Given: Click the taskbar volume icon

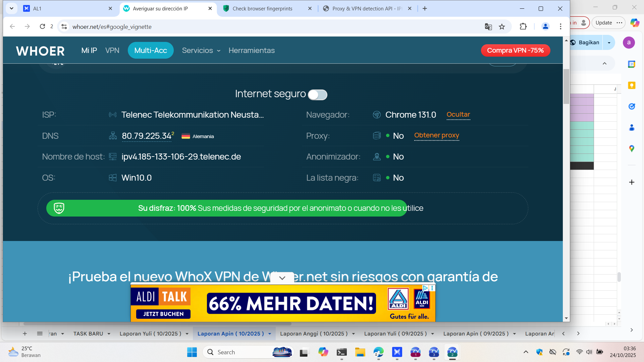Looking at the screenshot, I should [589, 352].
